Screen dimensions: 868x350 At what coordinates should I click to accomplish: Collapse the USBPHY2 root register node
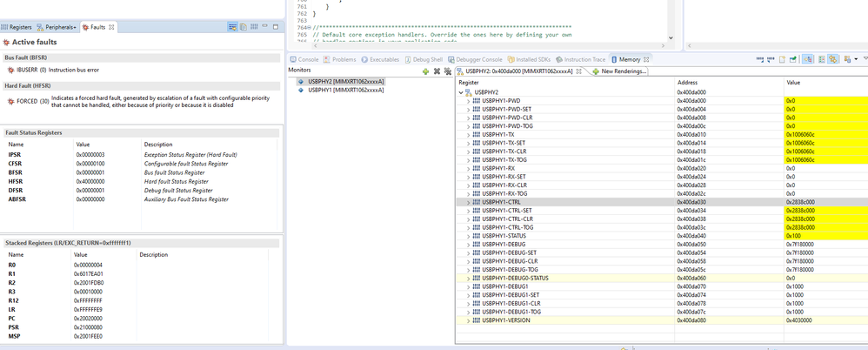461,92
